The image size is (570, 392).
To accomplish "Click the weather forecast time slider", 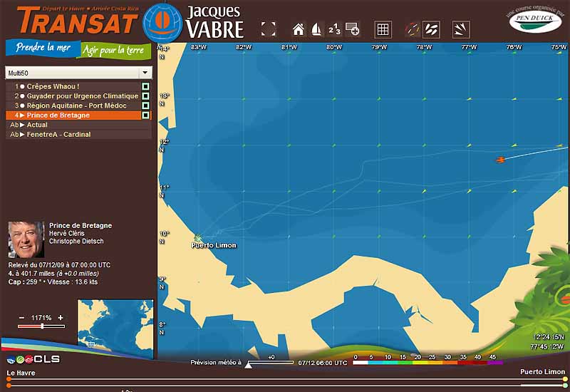I will coord(269,363).
